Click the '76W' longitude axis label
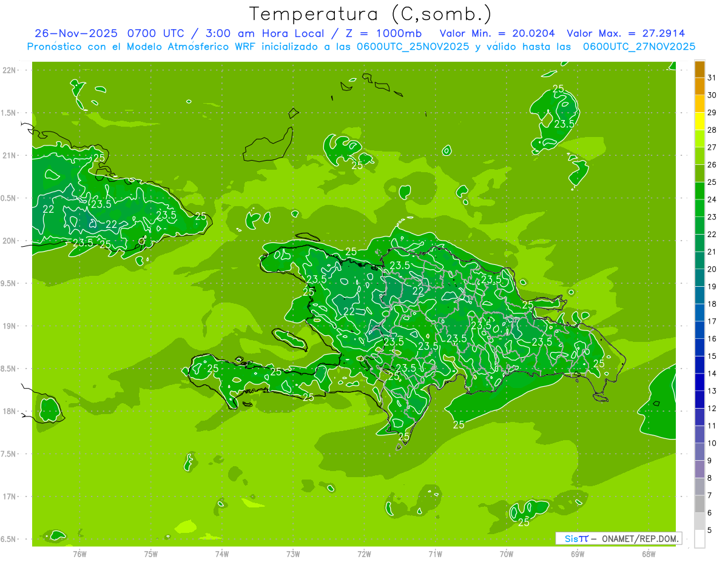Viewport: 728px width, 562px height. (79, 554)
